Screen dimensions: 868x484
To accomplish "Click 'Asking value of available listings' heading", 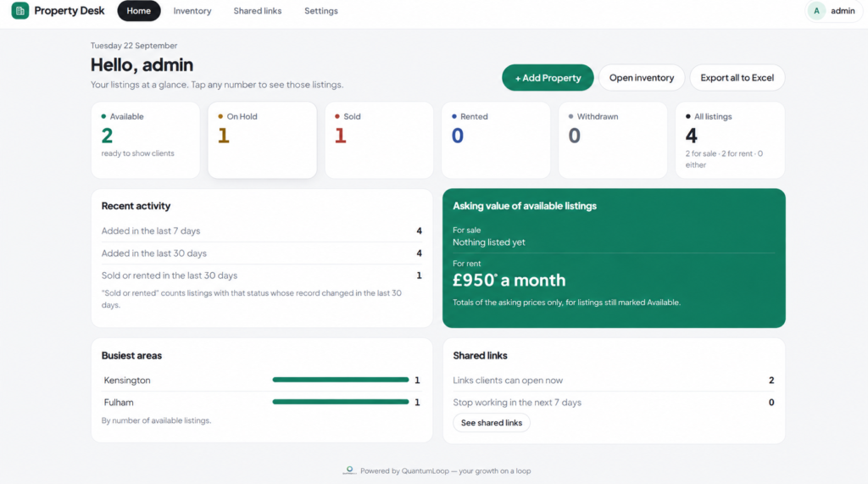I will (524, 205).
